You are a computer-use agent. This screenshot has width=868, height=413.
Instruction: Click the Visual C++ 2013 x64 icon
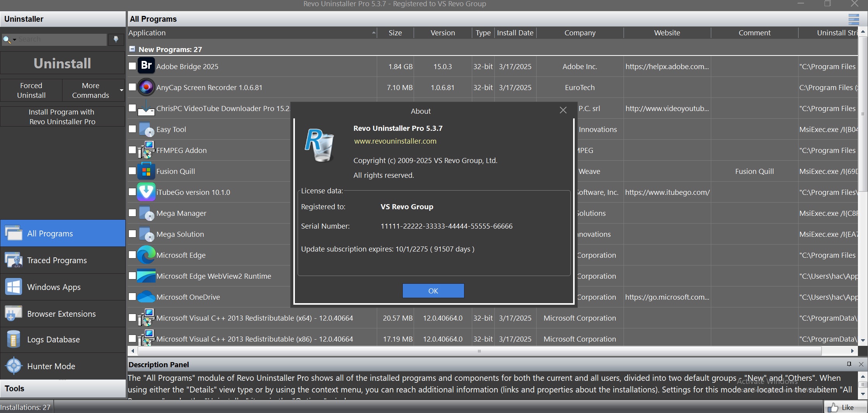pos(146,318)
